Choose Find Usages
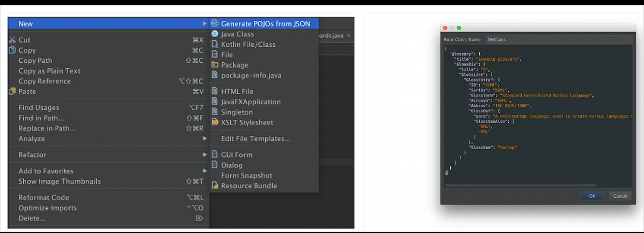This screenshot has height=233, width=644. (x=108, y=107)
